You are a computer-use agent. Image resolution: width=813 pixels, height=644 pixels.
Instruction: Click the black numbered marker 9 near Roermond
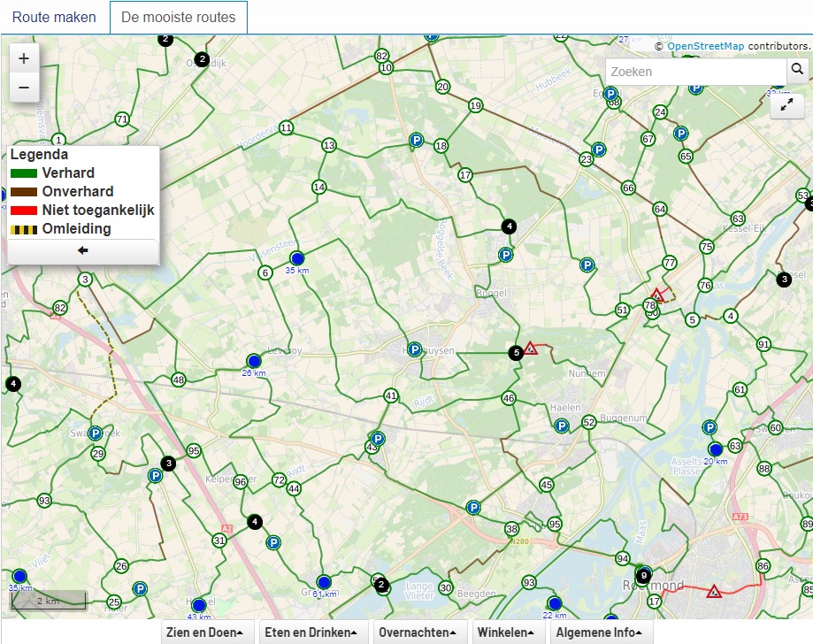[642, 575]
